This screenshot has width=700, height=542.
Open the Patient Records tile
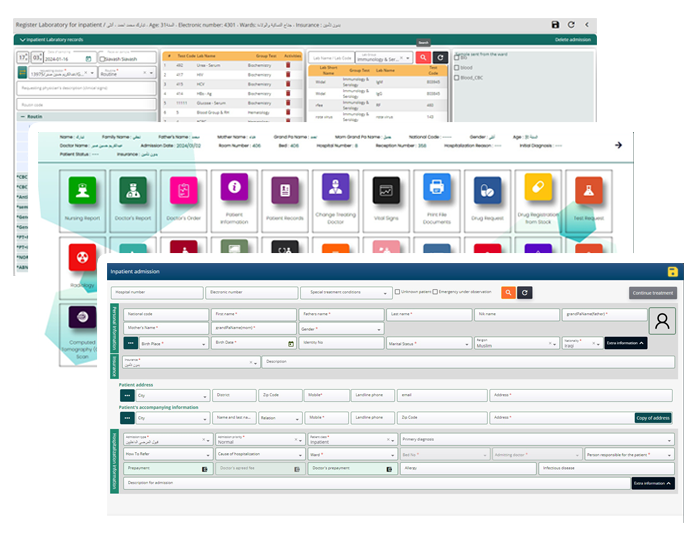pos(285,201)
